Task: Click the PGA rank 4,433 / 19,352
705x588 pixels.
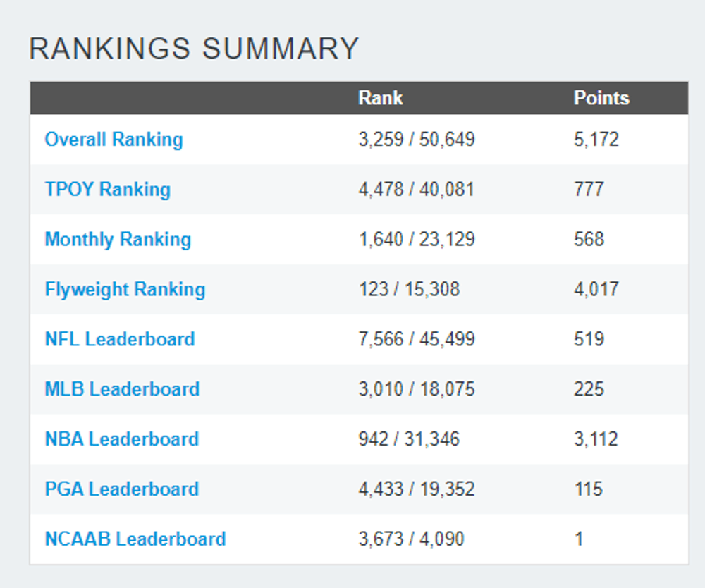Action: [416, 489]
